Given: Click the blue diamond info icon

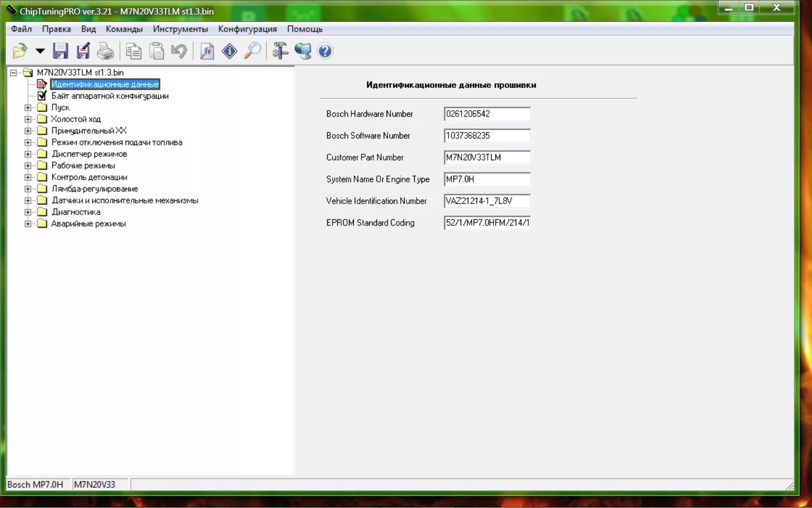Looking at the screenshot, I should 230,51.
